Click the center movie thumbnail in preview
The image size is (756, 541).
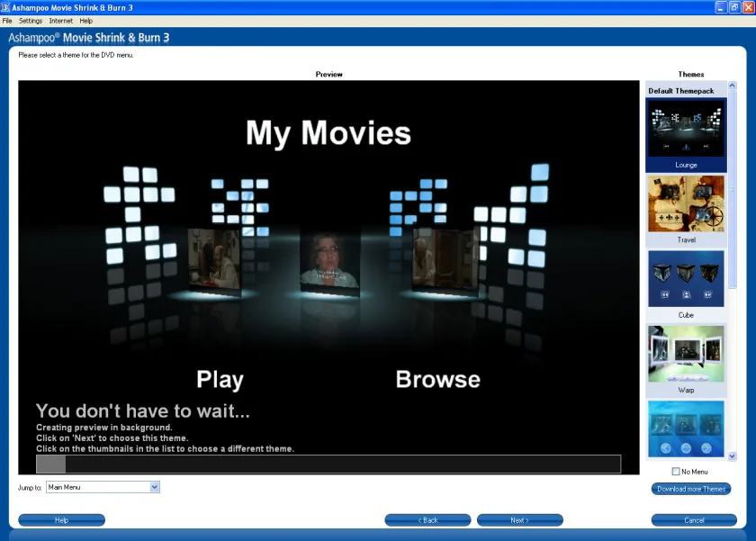pos(329,261)
